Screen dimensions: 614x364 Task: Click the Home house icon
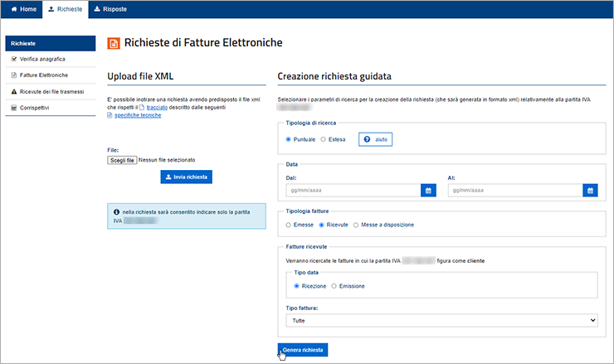pyautogui.click(x=14, y=9)
